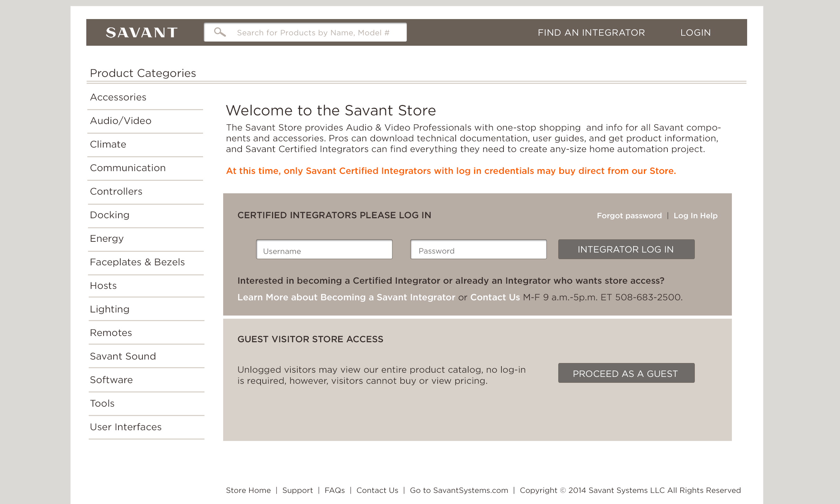This screenshot has width=840, height=504.
Task: Select the Software category
Action: pos(111,380)
